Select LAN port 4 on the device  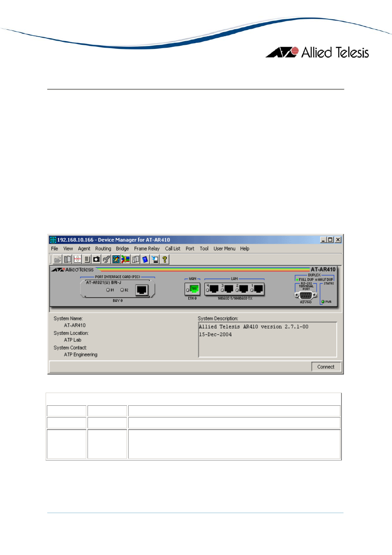point(214,289)
